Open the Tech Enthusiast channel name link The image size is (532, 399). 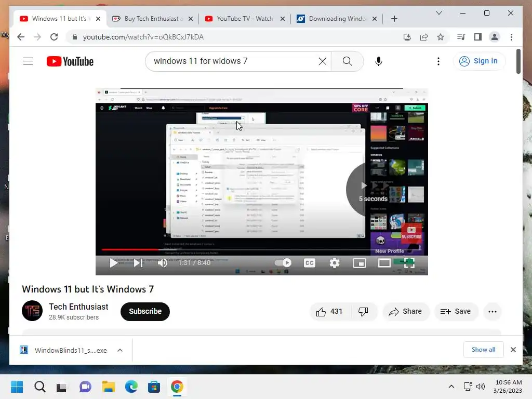(x=78, y=307)
